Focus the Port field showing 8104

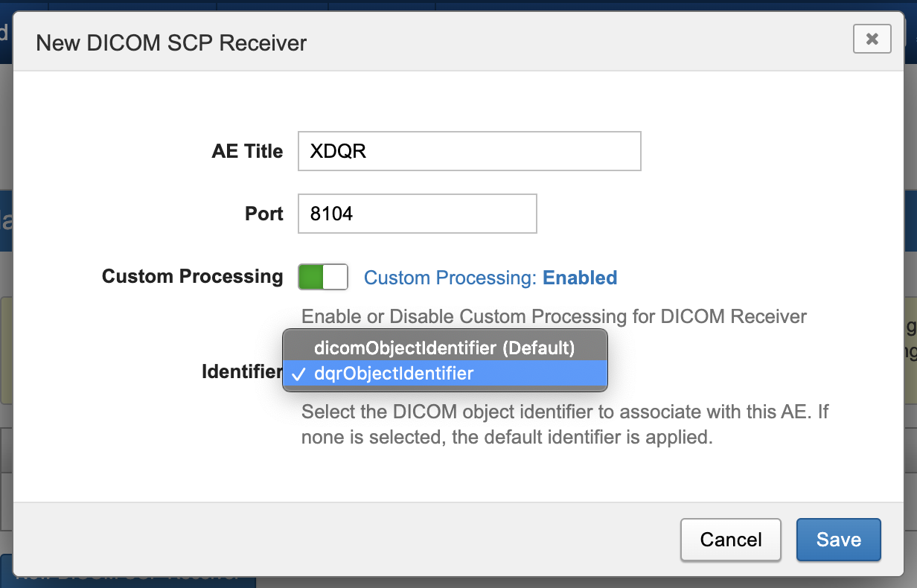[417, 214]
